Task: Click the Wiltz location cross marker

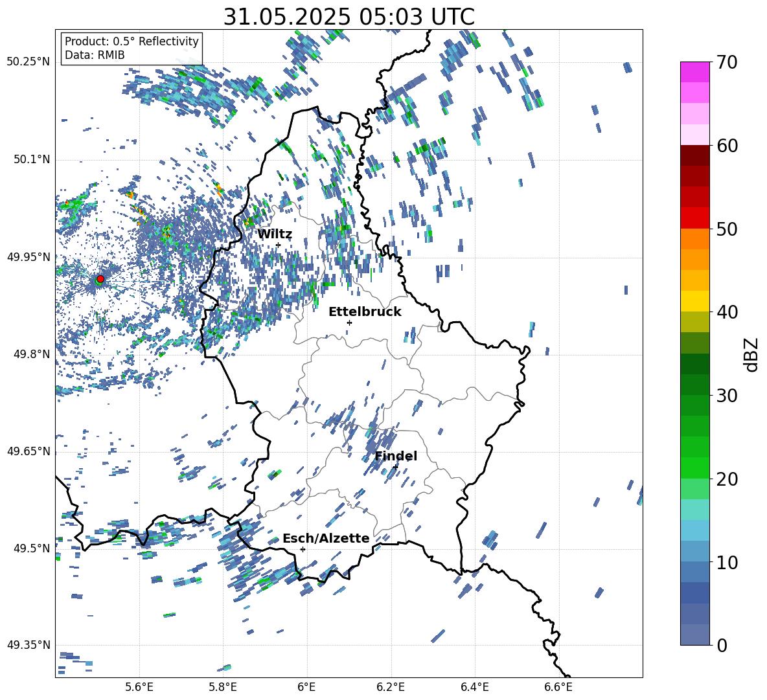Action: pos(279,245)
